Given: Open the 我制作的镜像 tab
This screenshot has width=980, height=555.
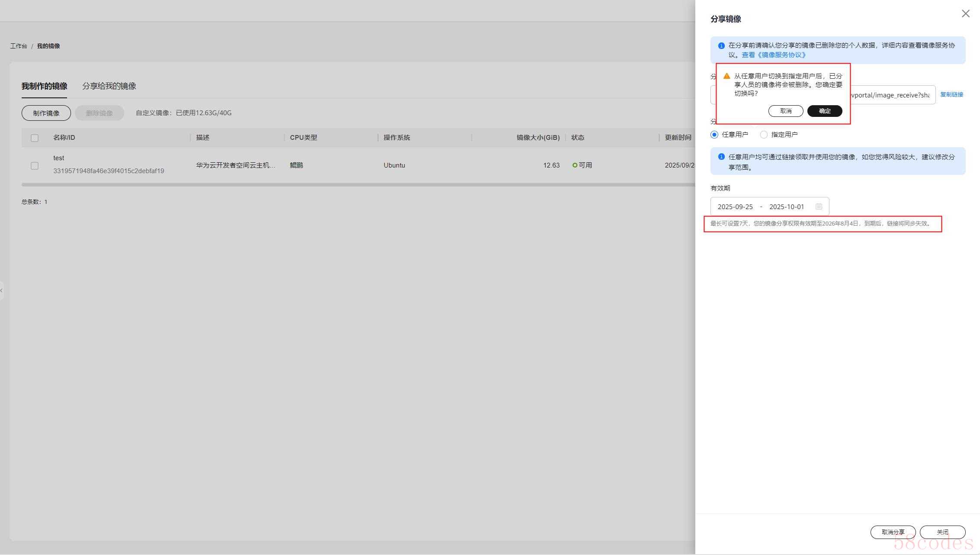Looking at the screenshot, I should tap(44, 86).
